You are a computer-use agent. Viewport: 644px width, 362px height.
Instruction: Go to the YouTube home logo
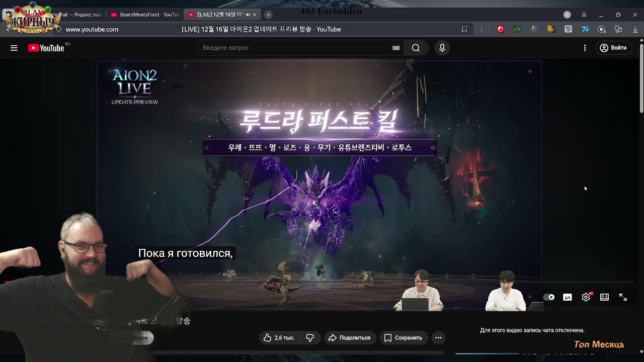[46, 48]
